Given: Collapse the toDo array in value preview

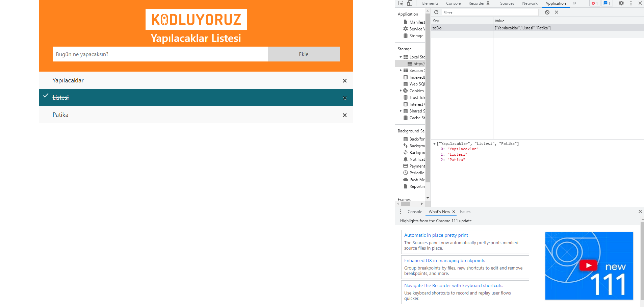Looking at the screenshot, I should tap(435, 144).
